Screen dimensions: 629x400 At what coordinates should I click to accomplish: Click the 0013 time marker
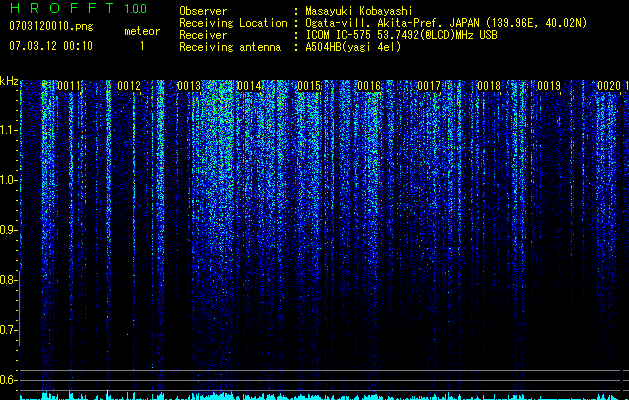189,86
